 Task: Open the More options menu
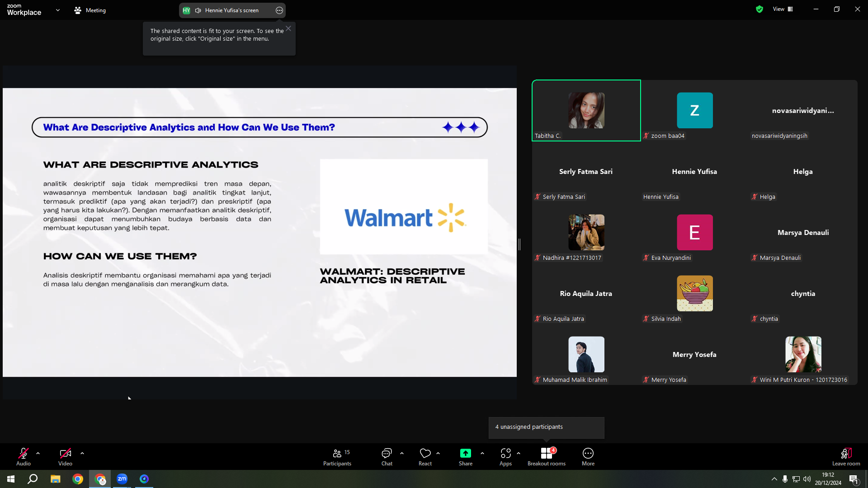pos(588,456)
